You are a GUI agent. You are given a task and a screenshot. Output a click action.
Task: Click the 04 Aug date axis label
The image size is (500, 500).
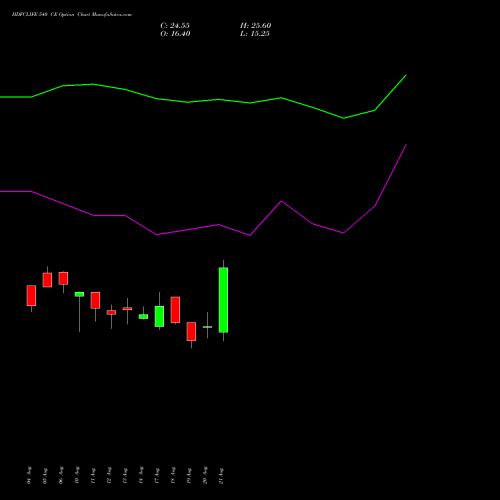click(x=29, y=475)
